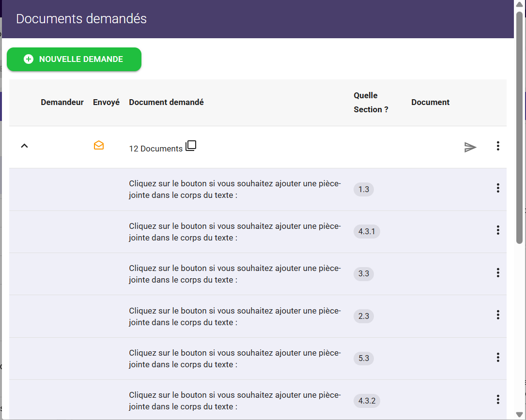526x420 pixels.
Task: Open the three-dot menu for 12 Documents row
Action: (498, 146)
